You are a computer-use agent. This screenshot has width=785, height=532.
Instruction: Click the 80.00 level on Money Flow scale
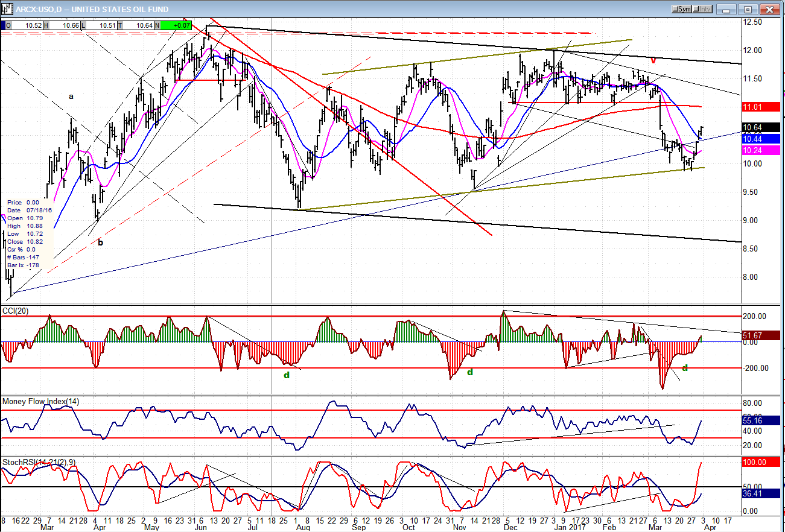(x=754, y=403)
